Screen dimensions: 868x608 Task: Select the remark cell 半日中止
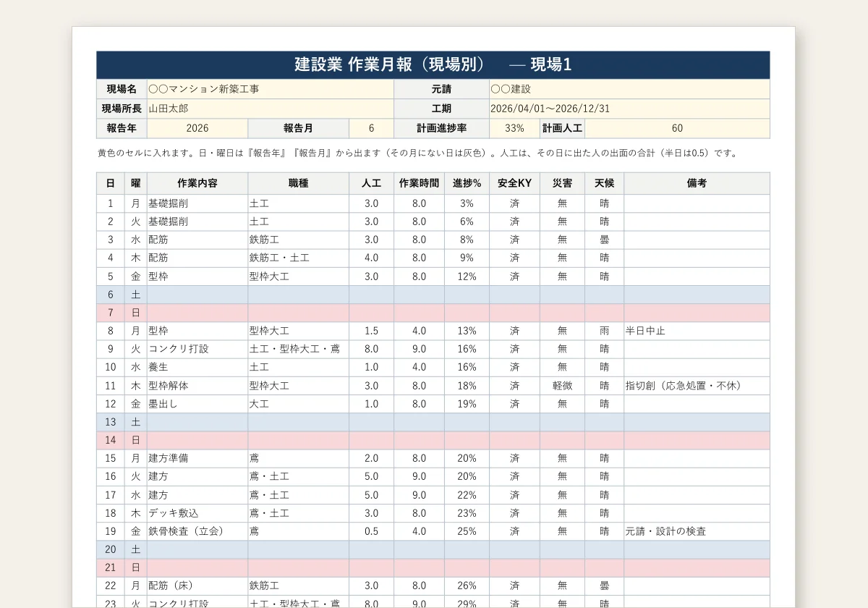pos(697,331)
